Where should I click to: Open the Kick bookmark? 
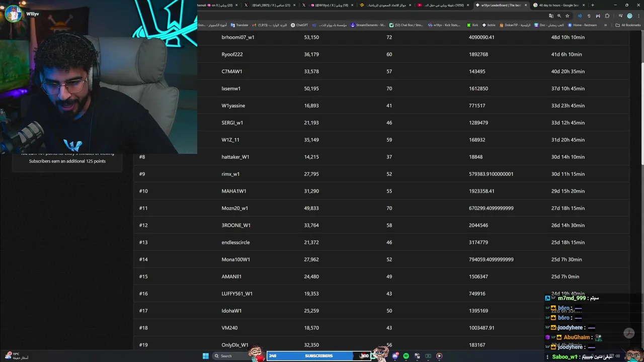pos(472,25)
